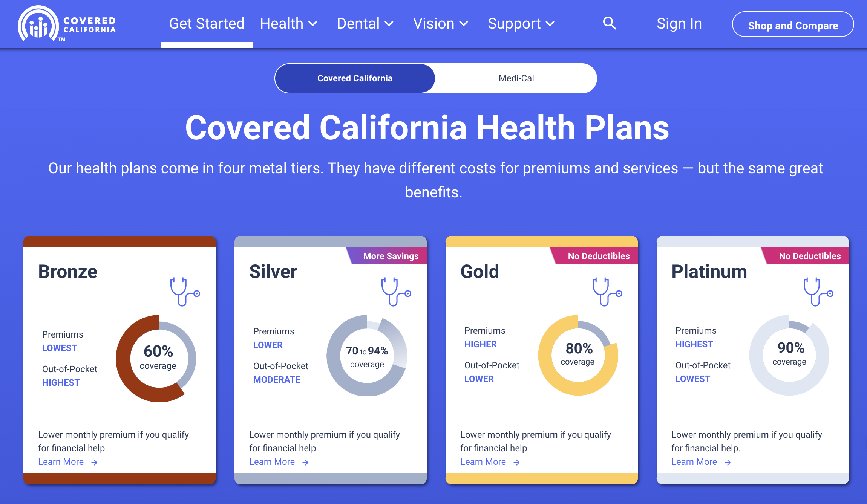This screenshot has width=867, height=504.
Task: Open Learn More link on Platinum card
Action: [x=701, y=462]
